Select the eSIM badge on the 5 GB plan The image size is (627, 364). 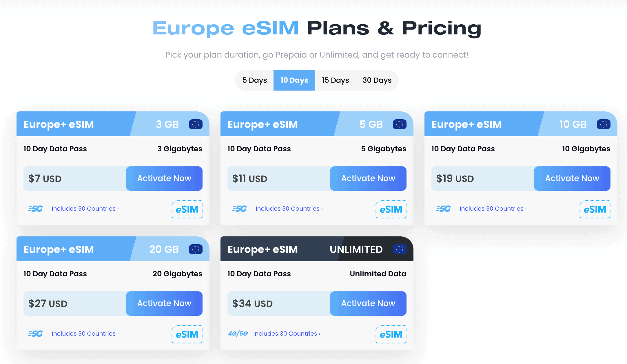coord(391,209)
